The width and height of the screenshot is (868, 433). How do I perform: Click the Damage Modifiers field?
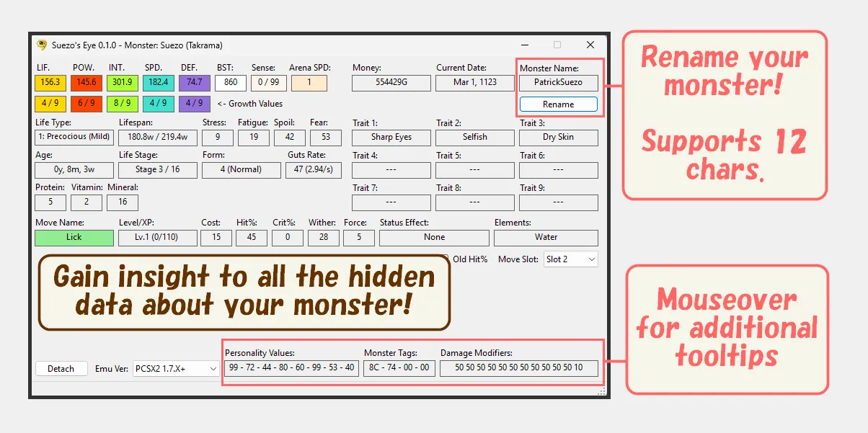point(518,368)
